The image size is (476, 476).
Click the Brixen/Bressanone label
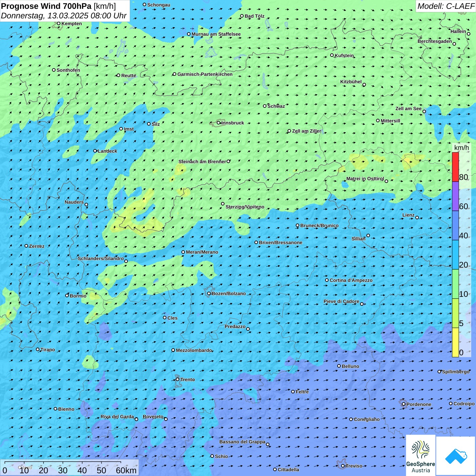[280, 242]
